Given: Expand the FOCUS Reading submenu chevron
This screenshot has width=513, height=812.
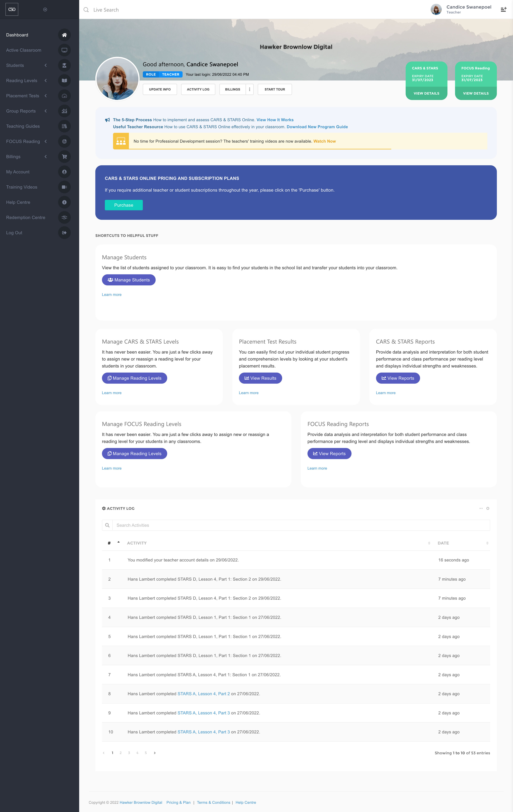Looking at the screenshot, I should (x=45, y=141).
